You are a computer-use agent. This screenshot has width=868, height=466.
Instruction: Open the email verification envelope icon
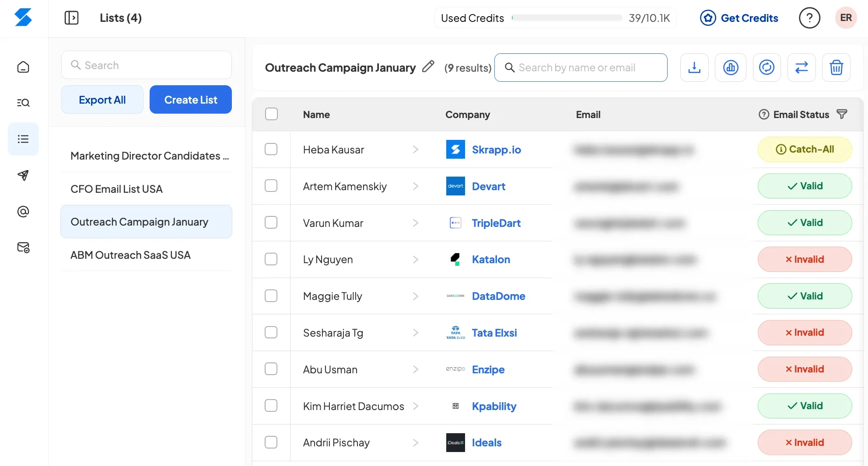tap(23, 248)
